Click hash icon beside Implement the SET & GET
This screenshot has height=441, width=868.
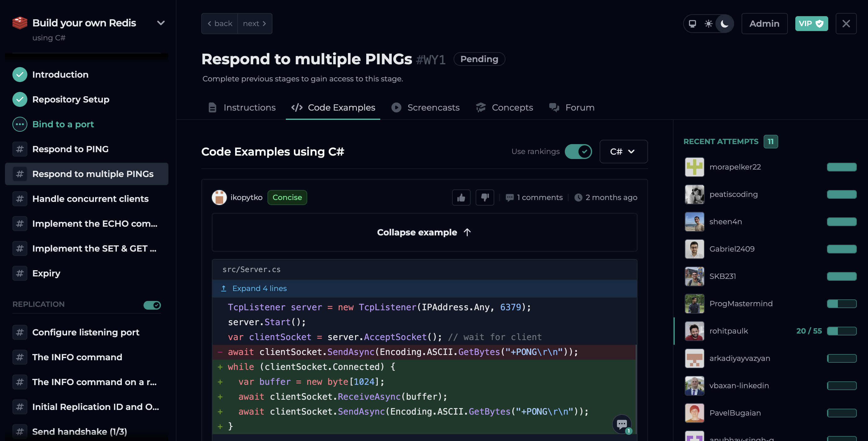coord(20,249)
